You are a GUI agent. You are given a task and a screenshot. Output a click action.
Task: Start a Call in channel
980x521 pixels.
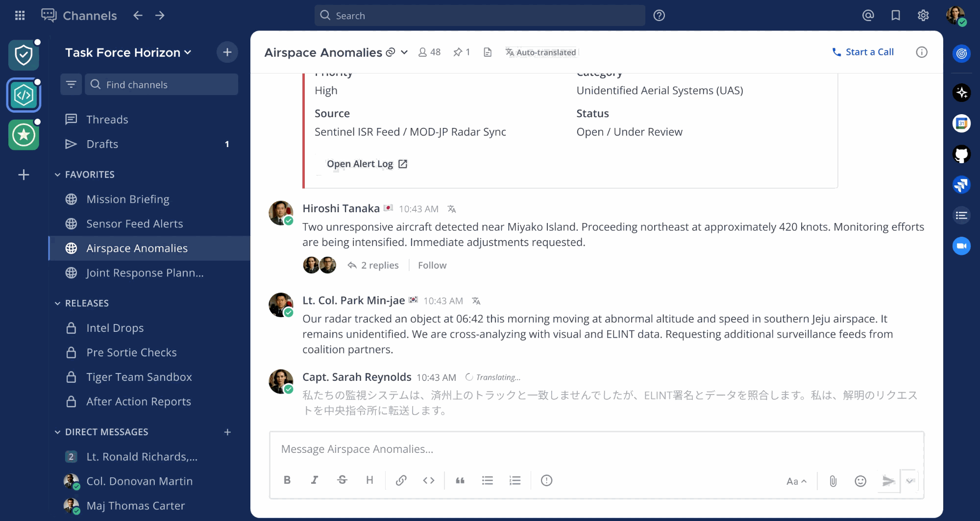click(x=863, y=52)
